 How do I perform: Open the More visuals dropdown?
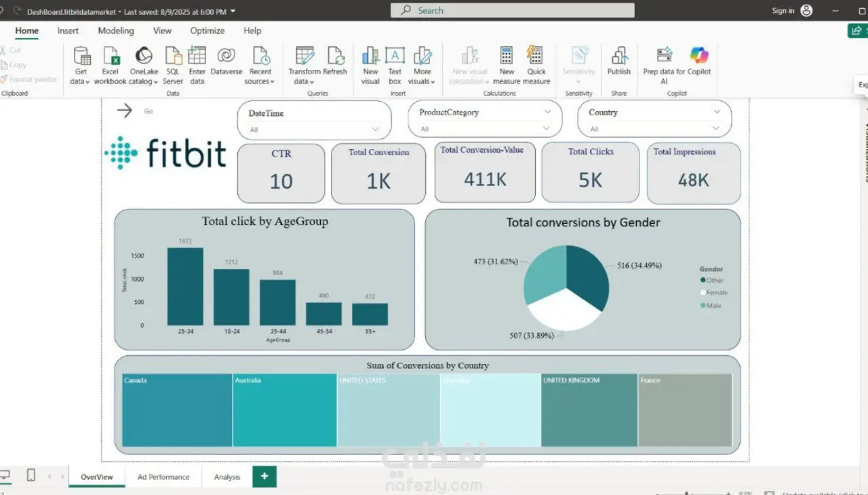tap(422, 81)
